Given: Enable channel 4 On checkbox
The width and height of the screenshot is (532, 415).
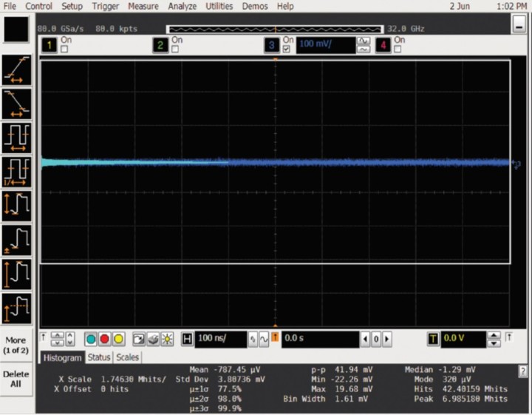Looking at the screenshot, I should 398,50.
